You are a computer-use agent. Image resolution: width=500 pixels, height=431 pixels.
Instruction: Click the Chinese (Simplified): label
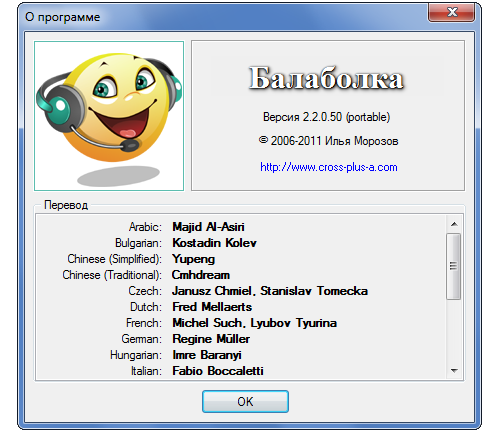pyautogui.click(x=115, y=259)
